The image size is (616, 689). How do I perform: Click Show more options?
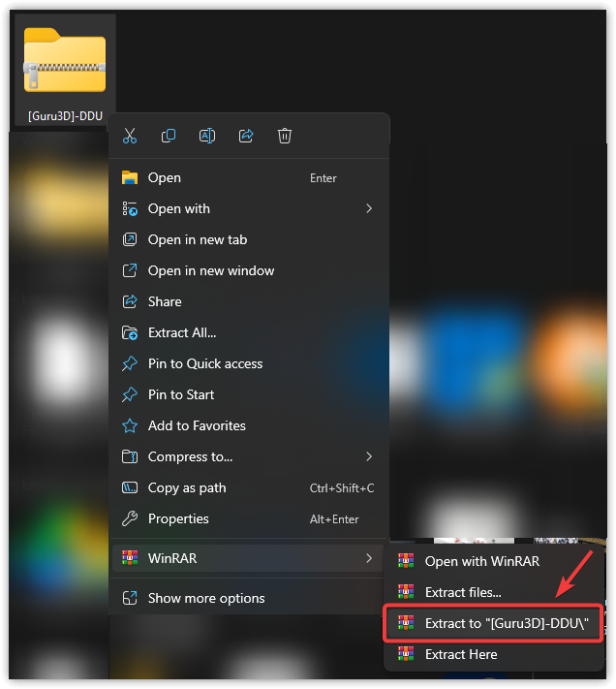249,599
